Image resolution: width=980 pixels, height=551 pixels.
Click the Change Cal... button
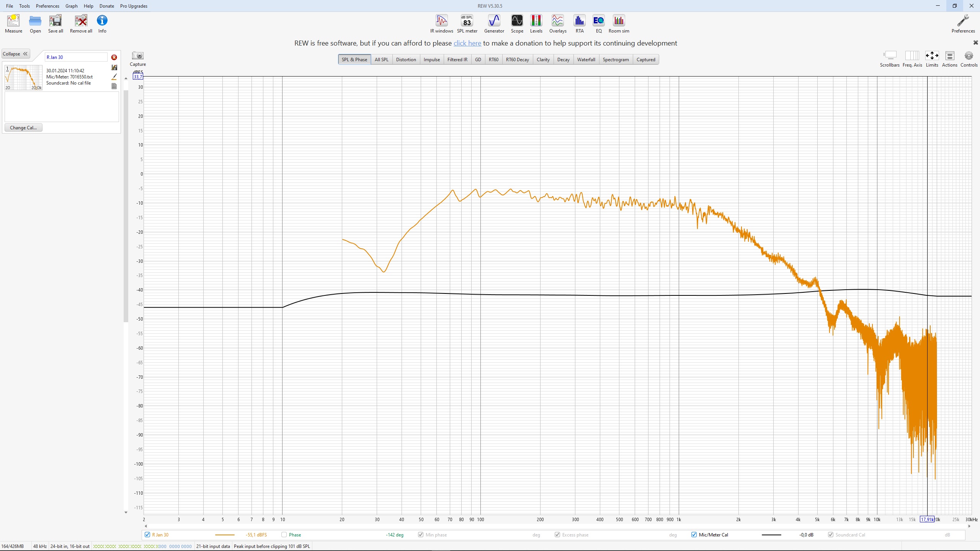click(x=23, y=128)
